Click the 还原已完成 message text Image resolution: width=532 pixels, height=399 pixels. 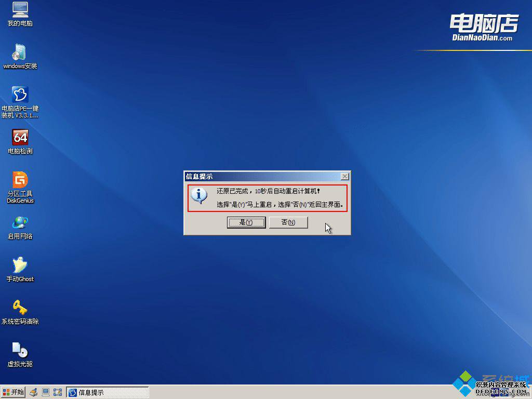(x=268, y=191)
